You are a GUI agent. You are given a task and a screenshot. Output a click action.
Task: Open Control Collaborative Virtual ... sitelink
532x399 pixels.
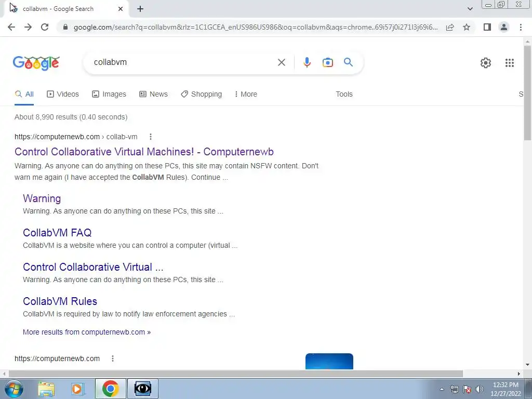coord(93,267)
